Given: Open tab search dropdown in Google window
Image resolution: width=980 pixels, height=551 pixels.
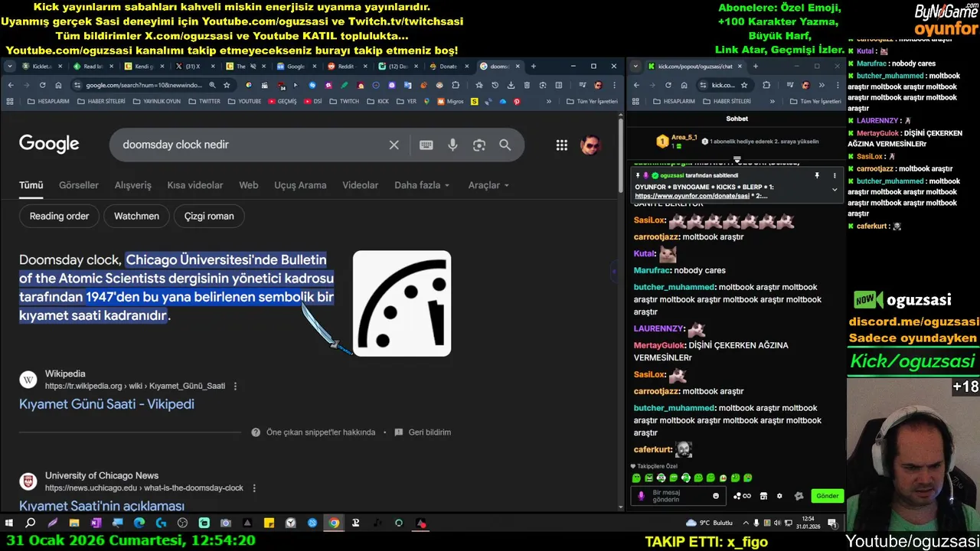Looking at the screenshot, I should click(x=10, y=67).
